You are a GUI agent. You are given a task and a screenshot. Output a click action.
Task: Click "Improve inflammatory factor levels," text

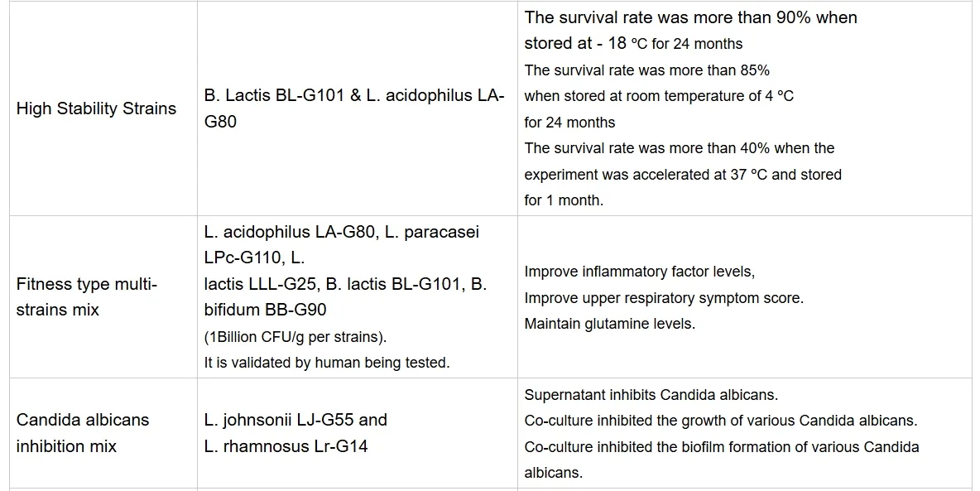click(x=639, y=272)
